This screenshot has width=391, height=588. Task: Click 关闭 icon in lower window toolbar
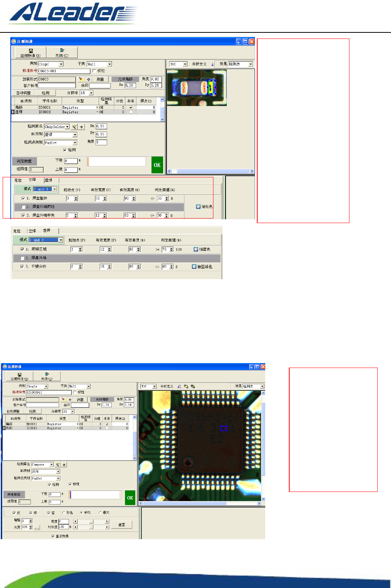coord(47,374)
